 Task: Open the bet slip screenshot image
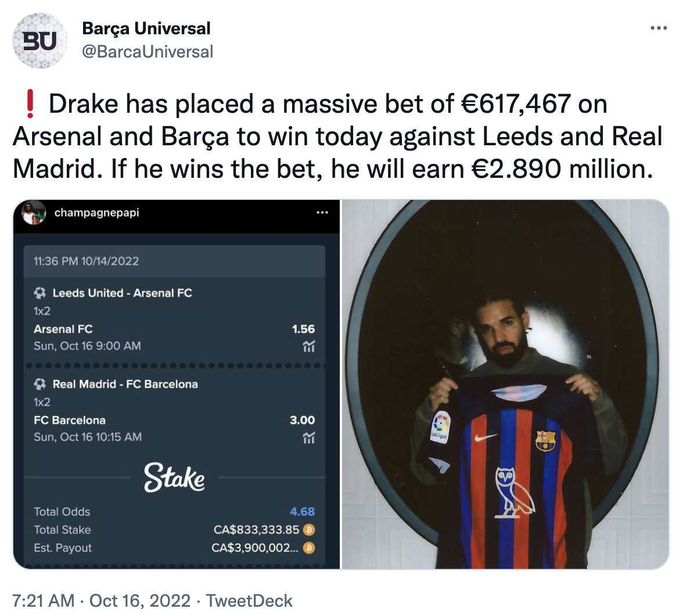click(x=177, y=385)
